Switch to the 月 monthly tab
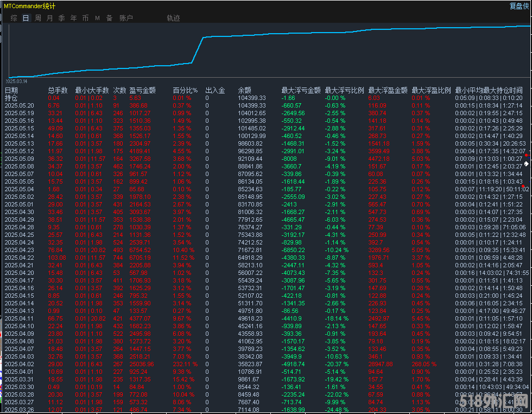532x414 pixels. coord(49,18)
